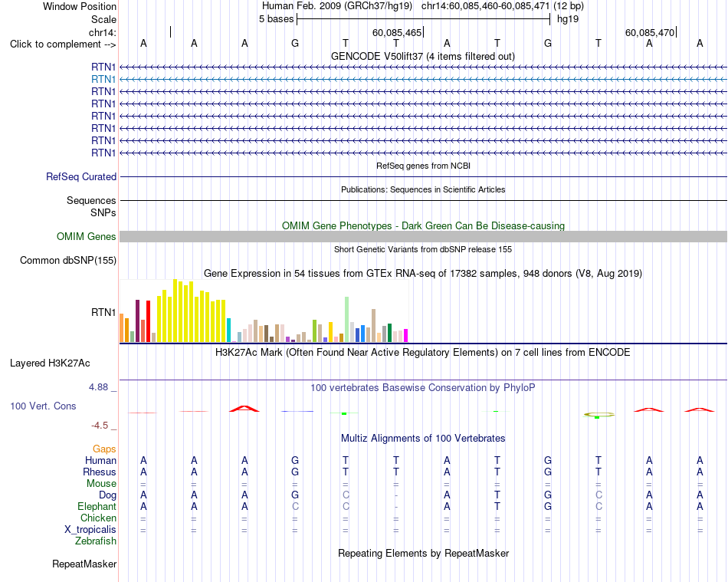Open "100 vertebrates Basewise Conservation by PhyloP" title
This screenshot has height=582, width=728.
tap(423, 387)
